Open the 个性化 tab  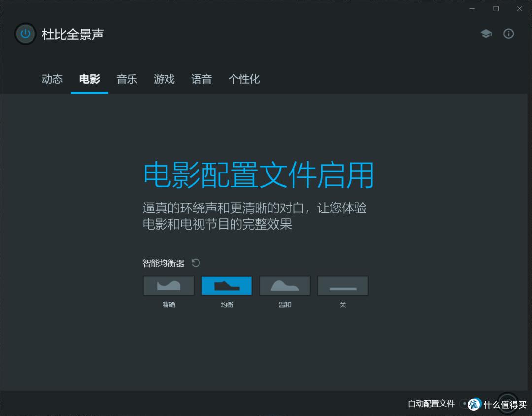point(244,79)
